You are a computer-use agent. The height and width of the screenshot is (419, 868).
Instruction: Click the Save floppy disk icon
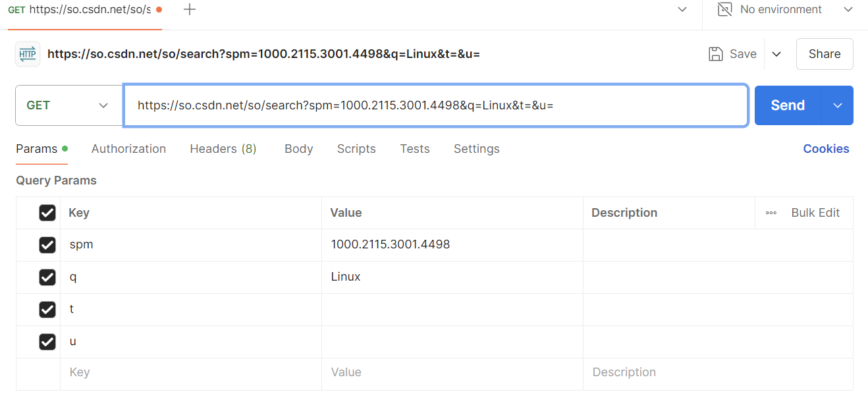click(x=716, y=54)
